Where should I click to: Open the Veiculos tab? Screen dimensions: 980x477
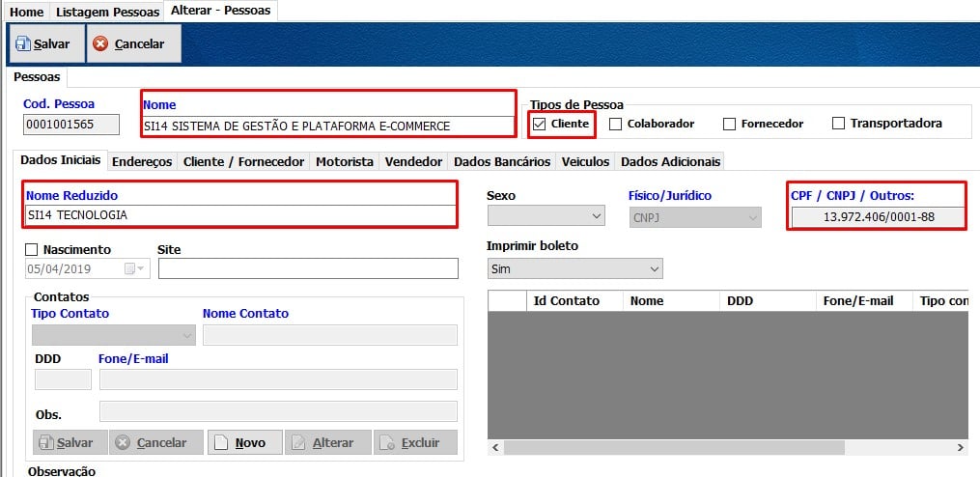point(585,161)
